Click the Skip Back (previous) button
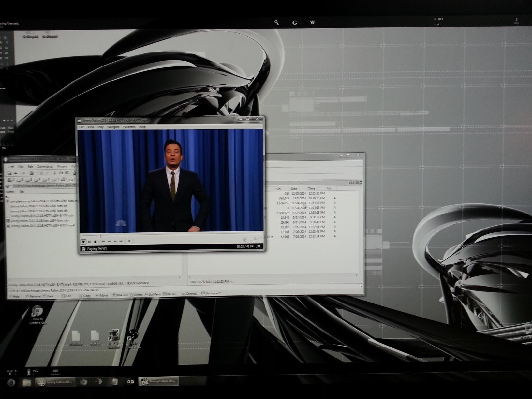 (103, 241)
